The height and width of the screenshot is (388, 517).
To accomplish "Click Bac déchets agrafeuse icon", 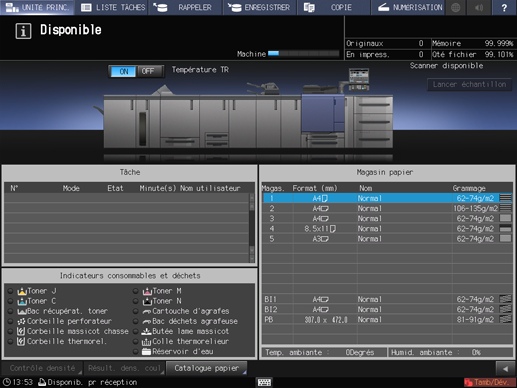I will [147, 322].
